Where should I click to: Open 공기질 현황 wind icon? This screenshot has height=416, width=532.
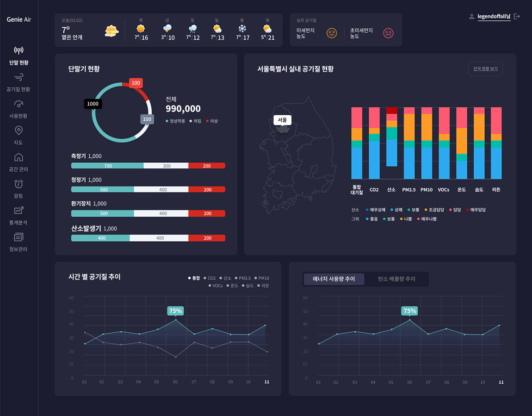[x=19, y=77]
